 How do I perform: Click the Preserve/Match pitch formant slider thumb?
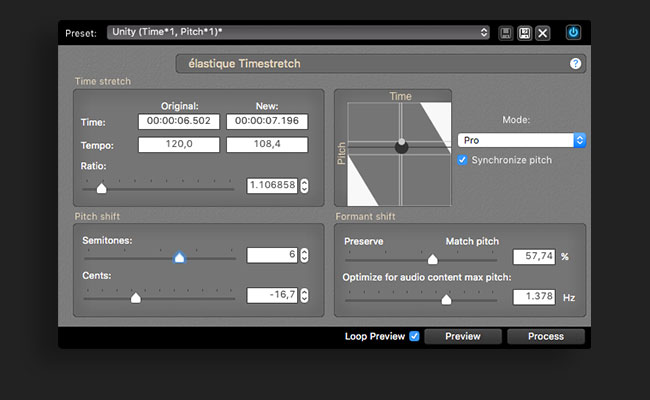(432, 259)
